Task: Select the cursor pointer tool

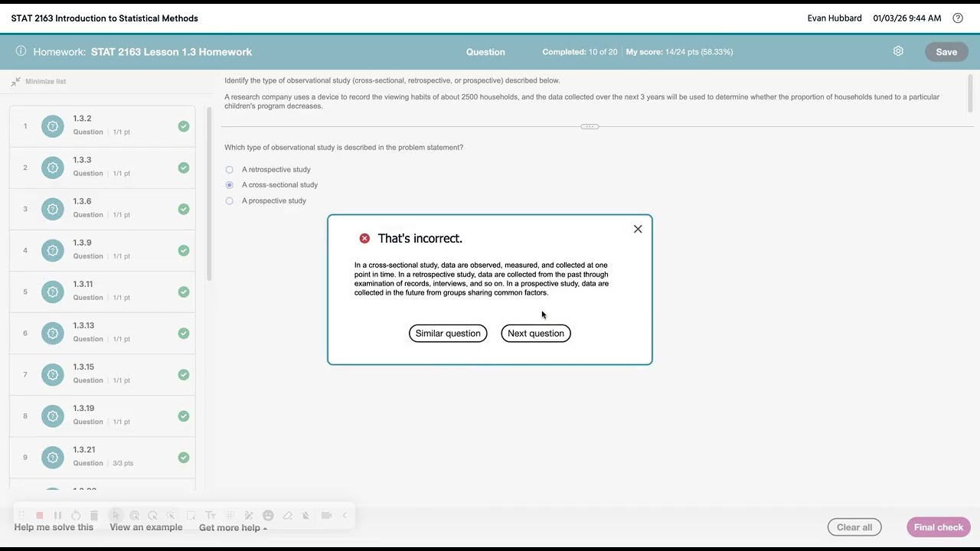Action: (x=116, y=516)
